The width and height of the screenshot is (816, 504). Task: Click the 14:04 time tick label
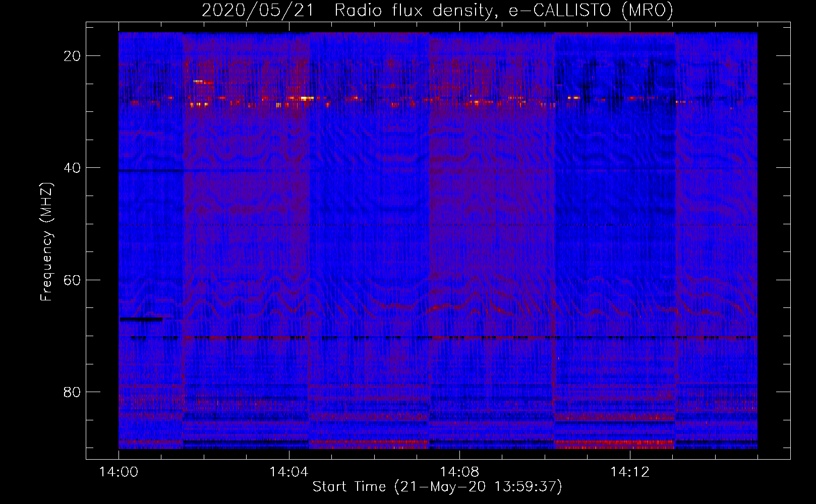pos(289,472)
